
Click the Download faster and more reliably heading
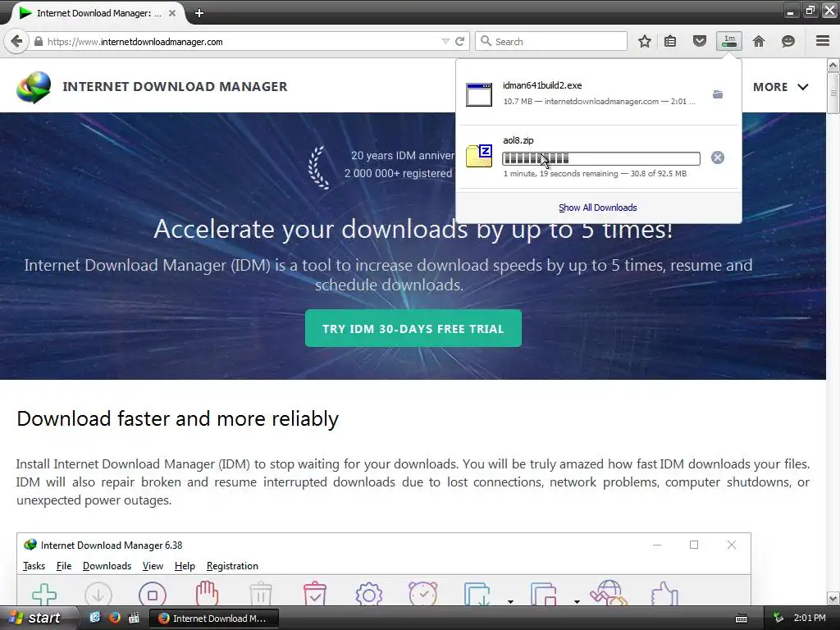pyautogui.click(x=178, y=419)
